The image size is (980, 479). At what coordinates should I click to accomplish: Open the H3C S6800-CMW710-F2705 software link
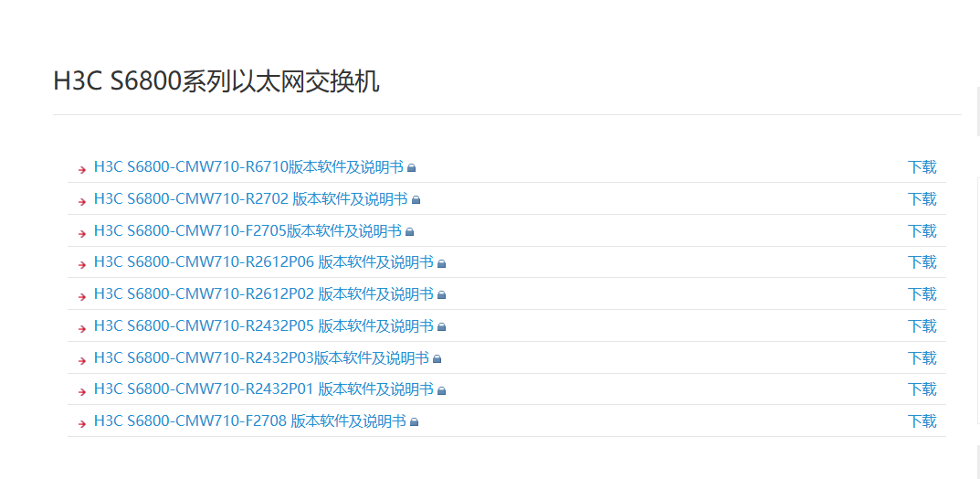248,230
